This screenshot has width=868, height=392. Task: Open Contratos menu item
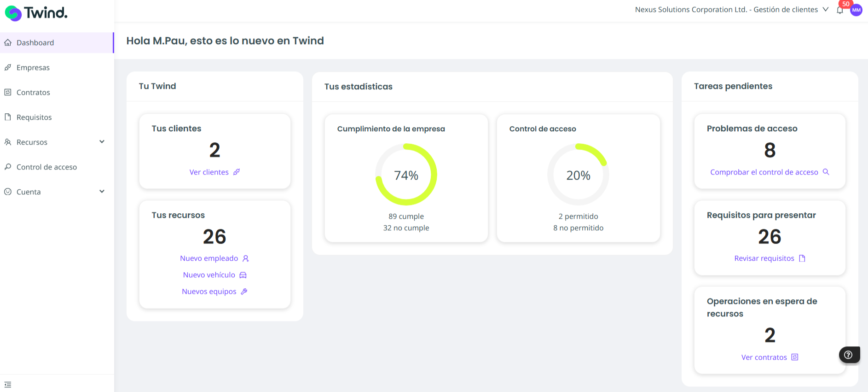(57, 93)
